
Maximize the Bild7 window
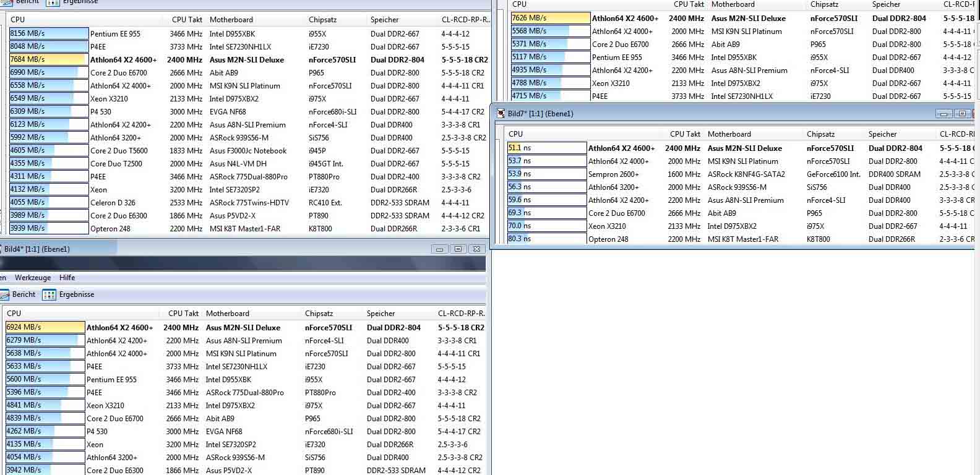click(961, 114)
